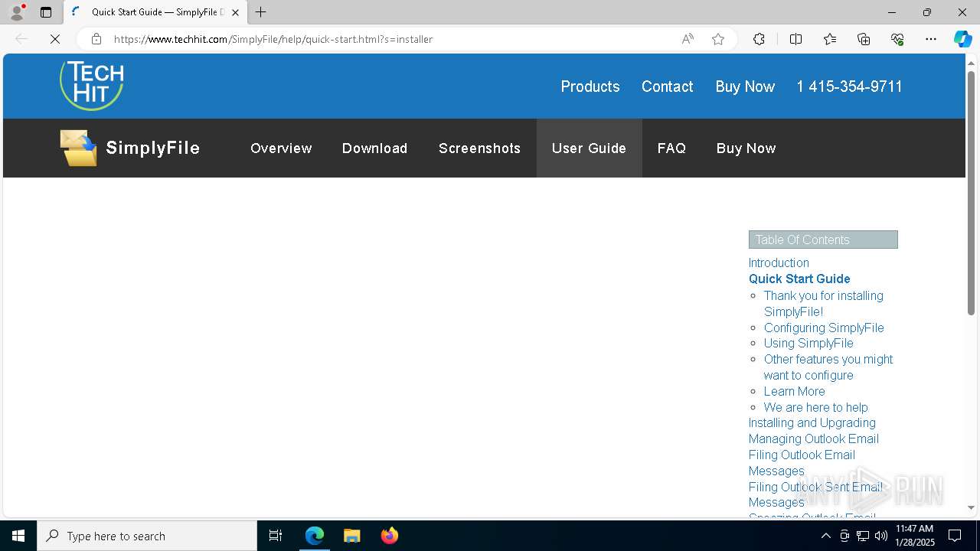Click the SimplyFile folder logo icon
The width and height of the screenshot is (980, 551).
point(79,148)
